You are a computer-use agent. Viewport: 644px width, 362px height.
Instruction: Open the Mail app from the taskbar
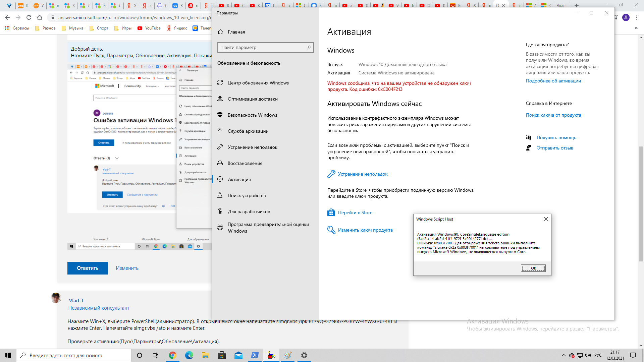238,355
